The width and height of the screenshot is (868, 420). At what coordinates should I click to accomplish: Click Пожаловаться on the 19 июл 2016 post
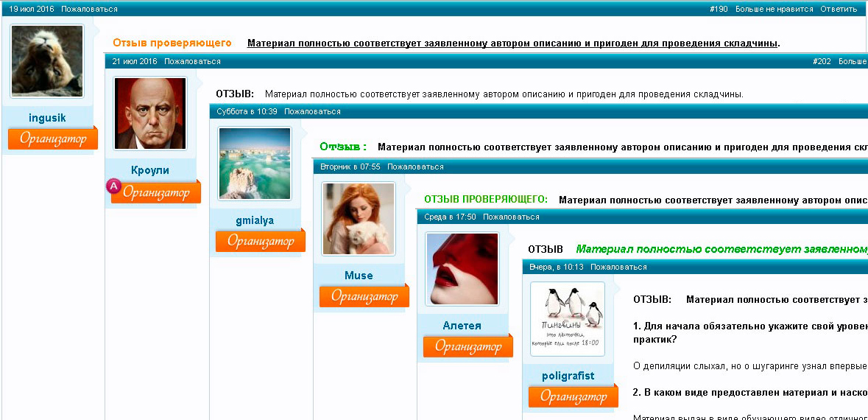[x=89, y=9]
